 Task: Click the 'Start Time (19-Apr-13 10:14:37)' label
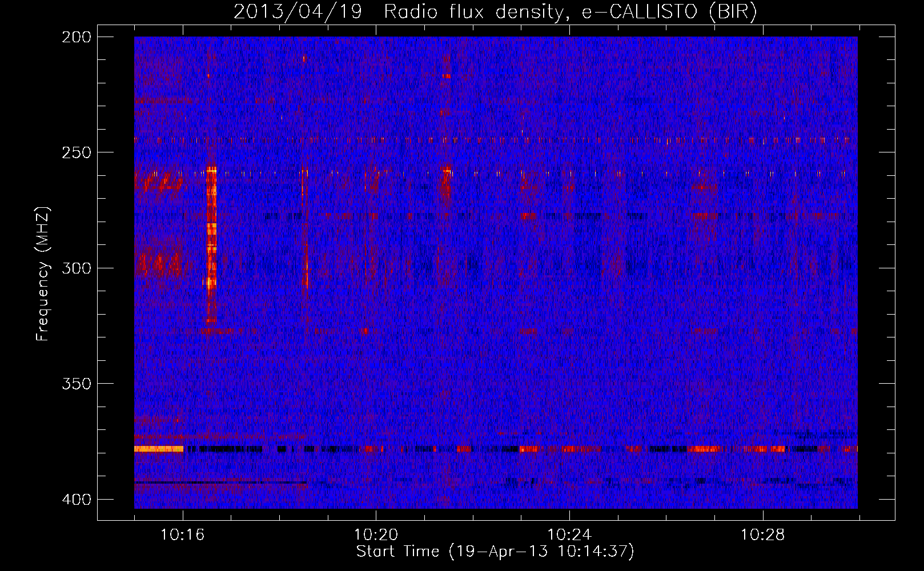(495, 552)
